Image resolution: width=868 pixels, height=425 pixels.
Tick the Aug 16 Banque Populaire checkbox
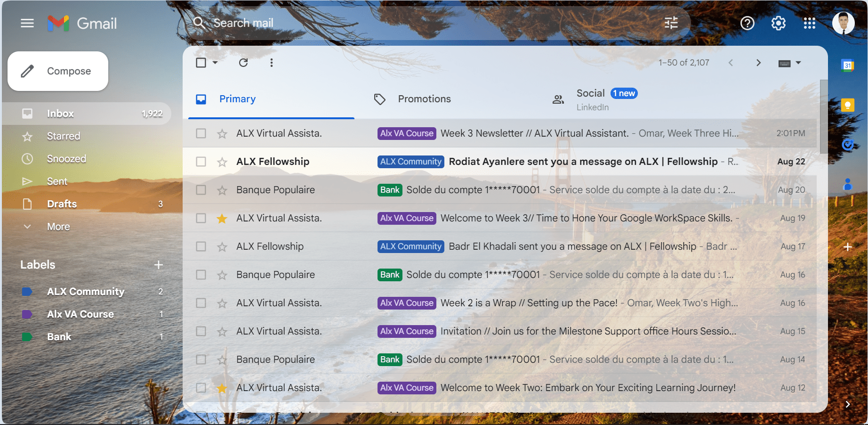(x=201, y=275)
